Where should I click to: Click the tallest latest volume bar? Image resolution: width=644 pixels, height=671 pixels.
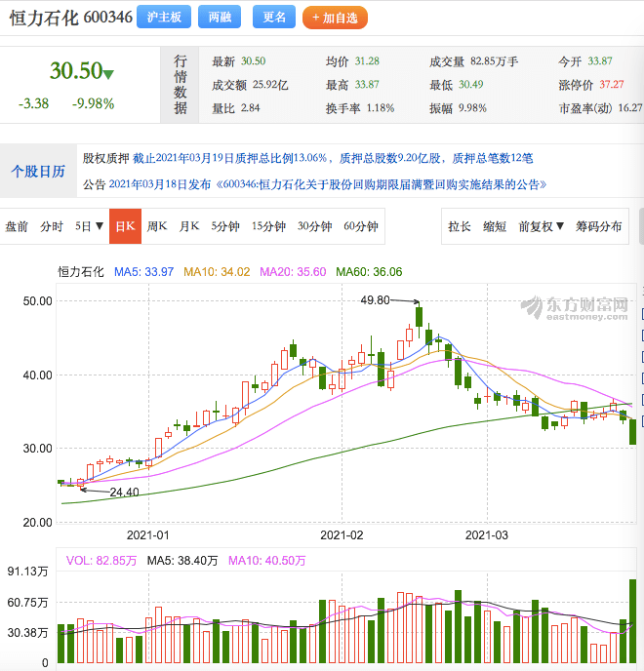coord(632,621)
